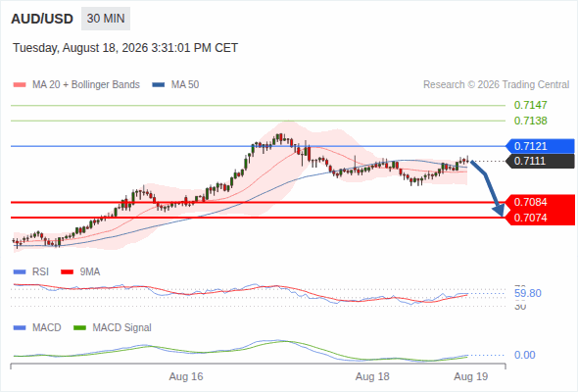Click the Aug 18 time axis marker
This screenshot has width=578, height=392.
pos(372,376)
